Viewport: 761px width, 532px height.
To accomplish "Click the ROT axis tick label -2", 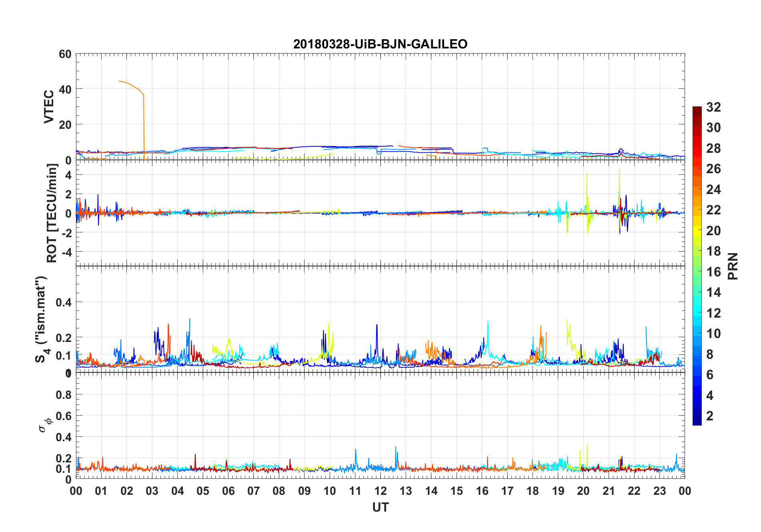I will tap(66, 233).
